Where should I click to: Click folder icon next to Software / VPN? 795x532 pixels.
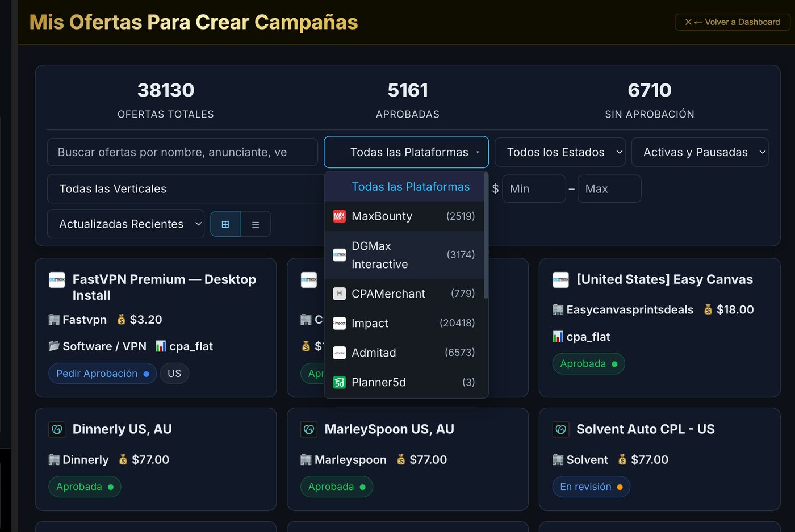tap(54, 346)
